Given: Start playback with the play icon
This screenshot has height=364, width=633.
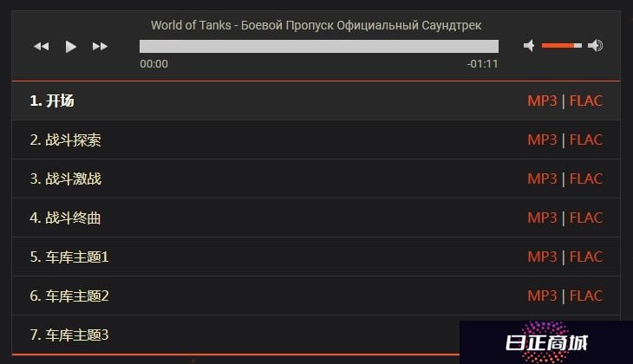Looking at the screenshot, I should click(70, 47).
